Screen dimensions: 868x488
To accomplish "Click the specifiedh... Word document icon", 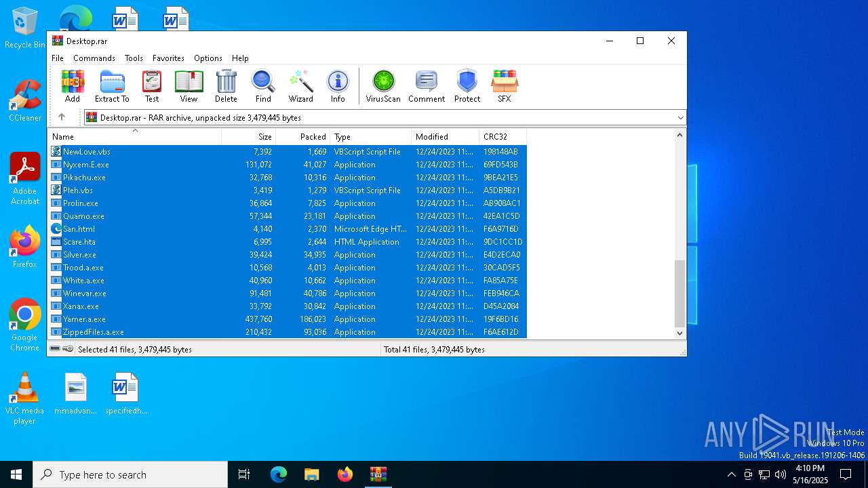I will pos(126,393).
